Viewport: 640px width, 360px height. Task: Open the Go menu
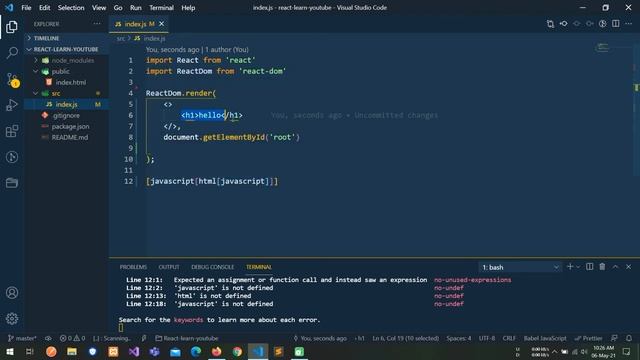(118, 7)
